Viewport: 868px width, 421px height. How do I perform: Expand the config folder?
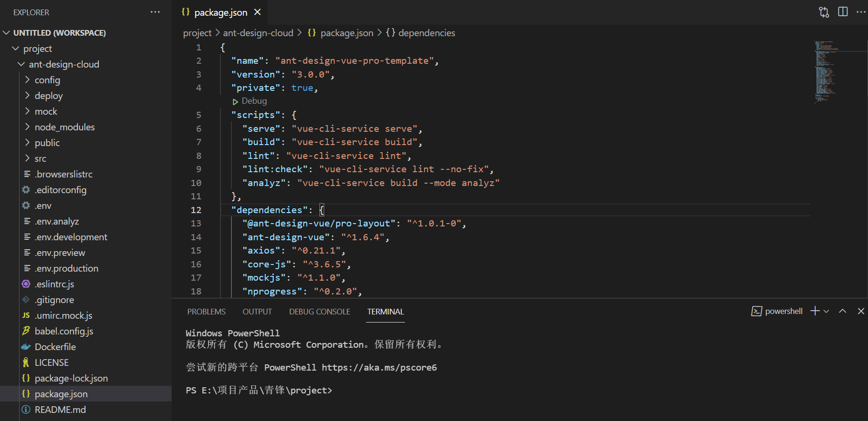point(27,80)
